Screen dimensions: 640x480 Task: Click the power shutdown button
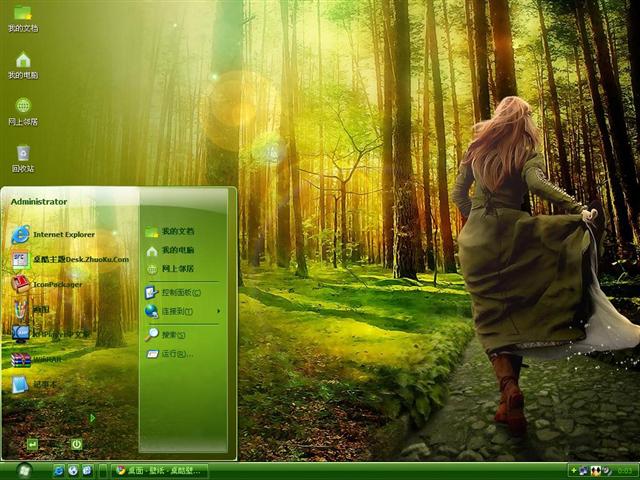pos(77,444)
